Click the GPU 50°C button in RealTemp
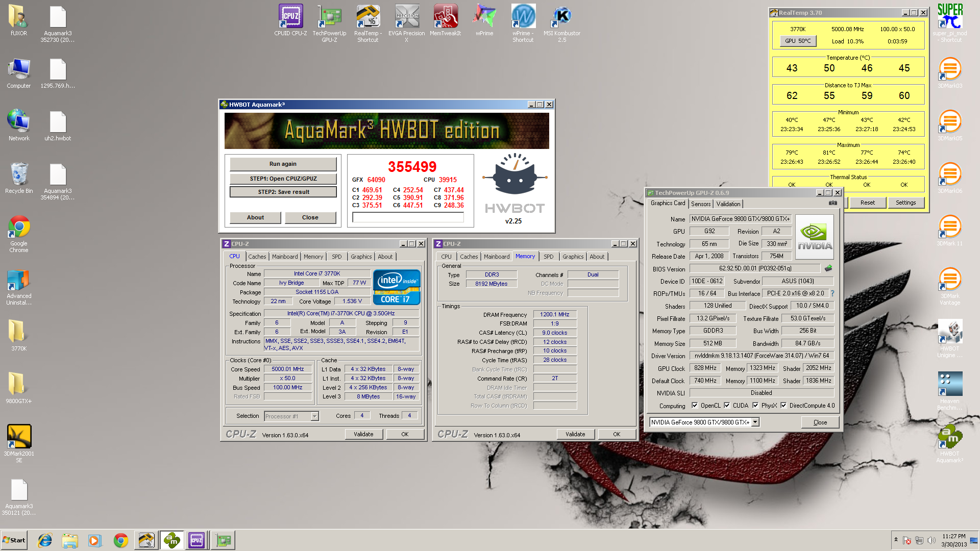This screenshot has height=551, width=980. click(x=798, y=41)
